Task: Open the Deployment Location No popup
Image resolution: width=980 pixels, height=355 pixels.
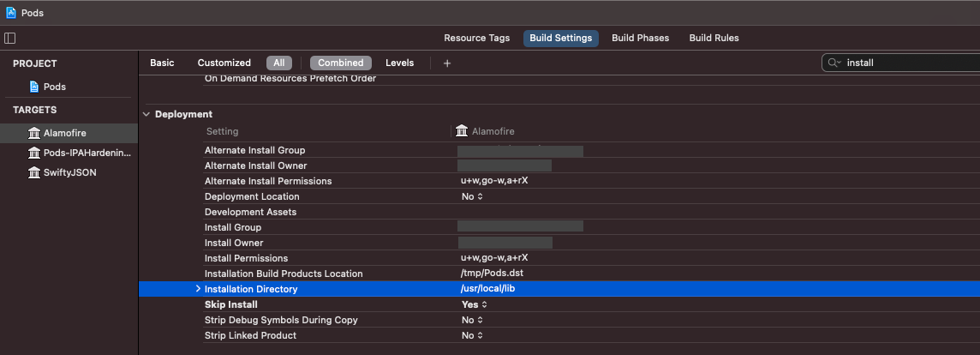Action: [472, 196]
